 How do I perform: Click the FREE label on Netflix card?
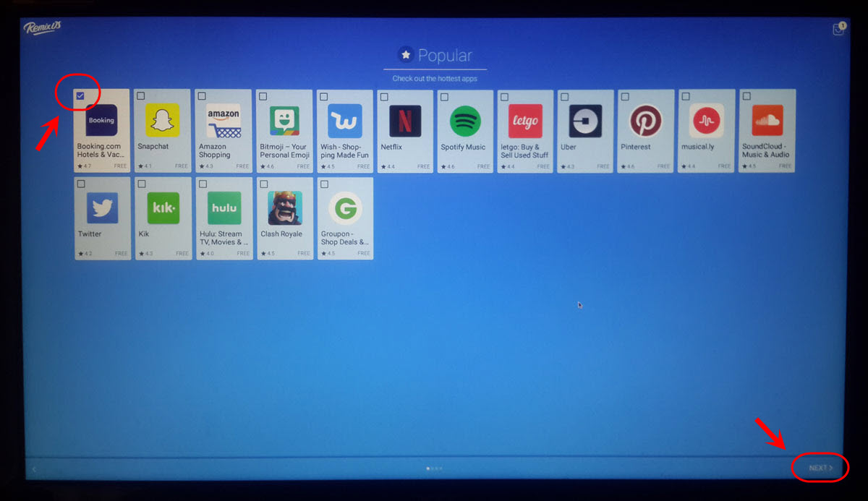tap(424, 166)
